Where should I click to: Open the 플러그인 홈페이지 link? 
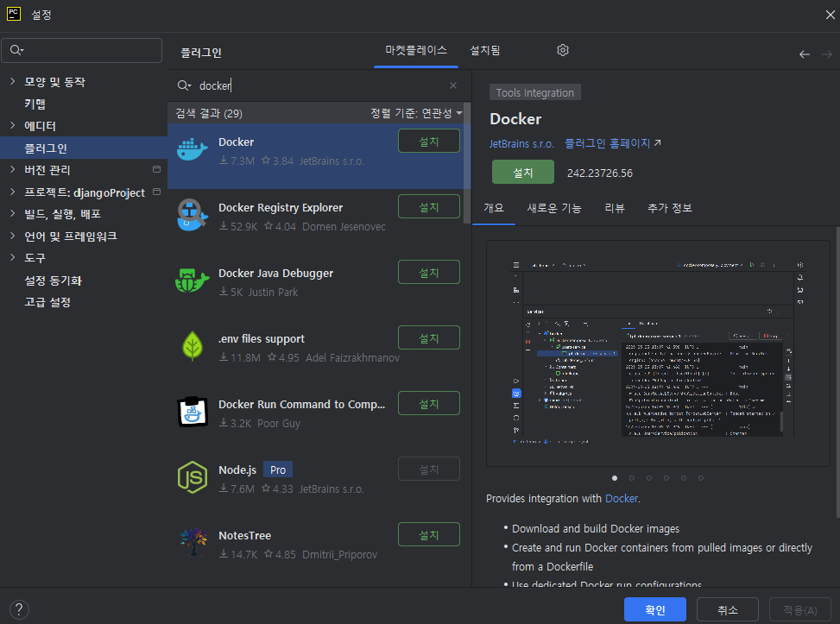(612, 143)
